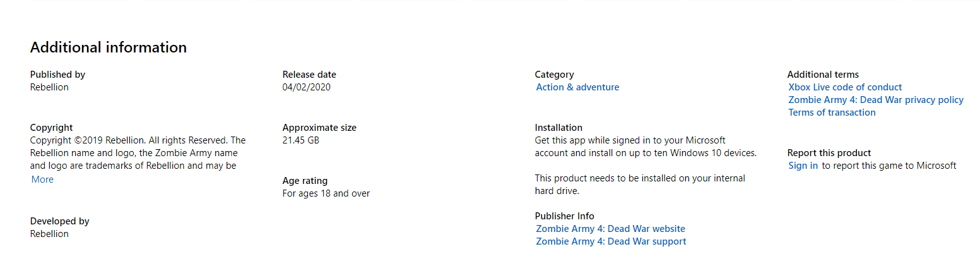Click the Additional information heading

click(x=109, y=47)
